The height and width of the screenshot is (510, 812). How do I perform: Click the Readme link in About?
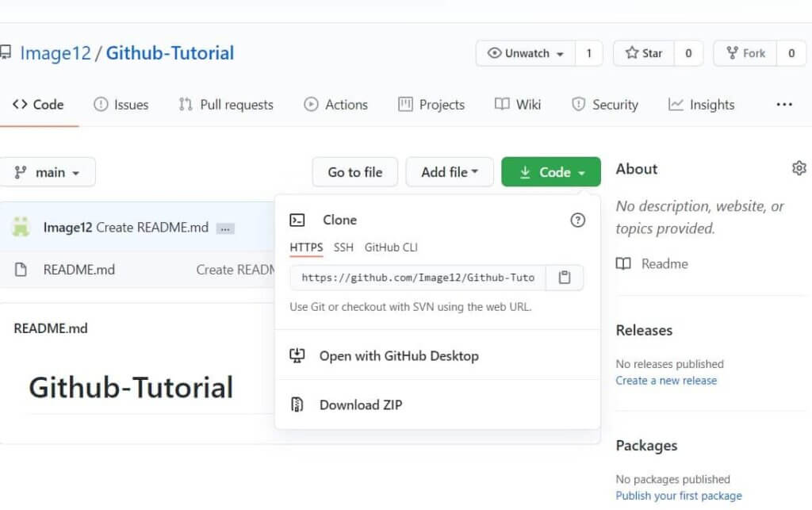(x=665, y=263)
